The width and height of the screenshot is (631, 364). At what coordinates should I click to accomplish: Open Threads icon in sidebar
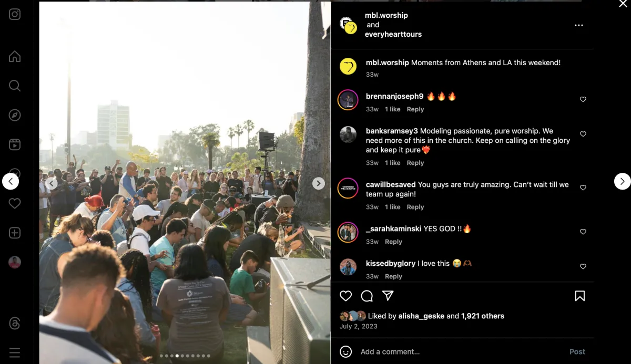pos(15,323)
